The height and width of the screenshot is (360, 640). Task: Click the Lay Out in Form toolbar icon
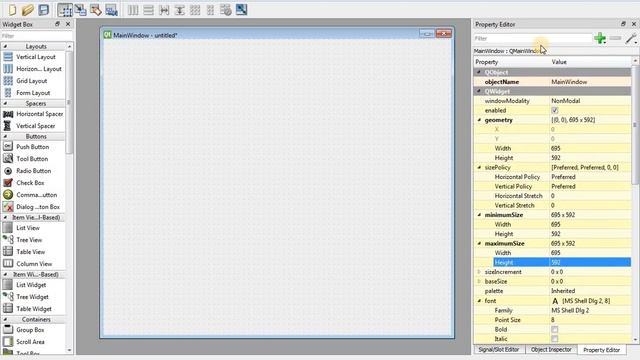211,9
